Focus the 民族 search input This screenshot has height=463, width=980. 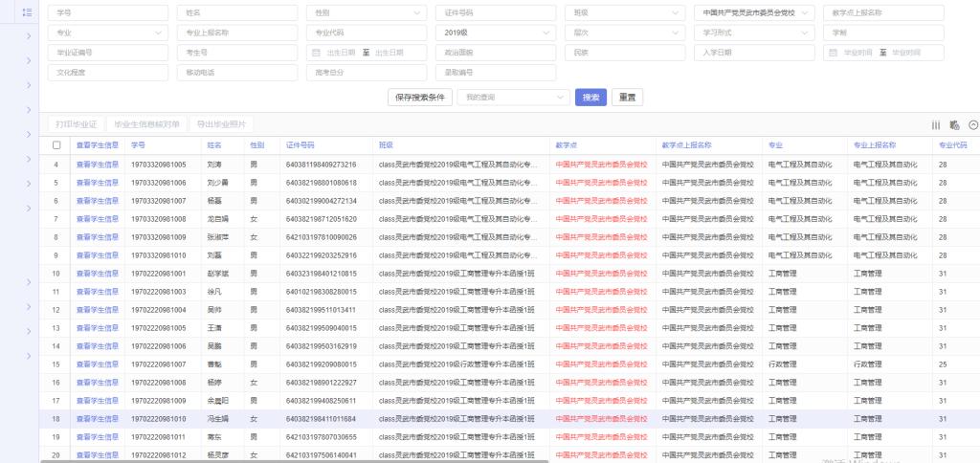(x=625, y=53)
